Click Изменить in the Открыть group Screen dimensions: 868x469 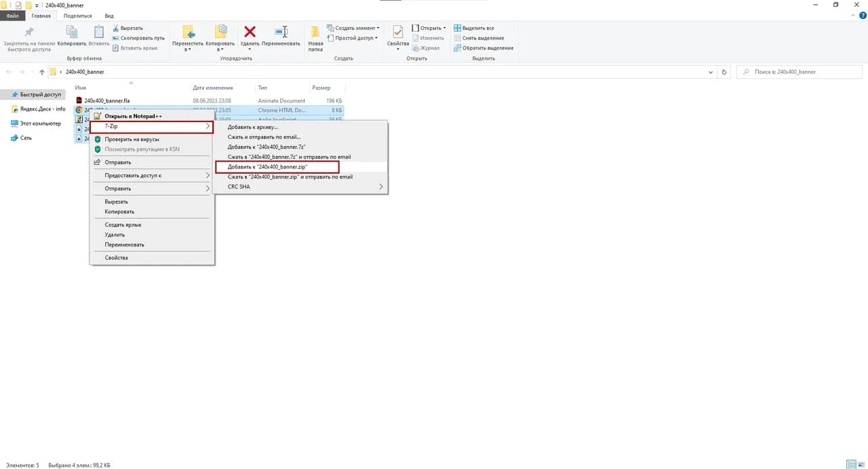click(428, 38)
